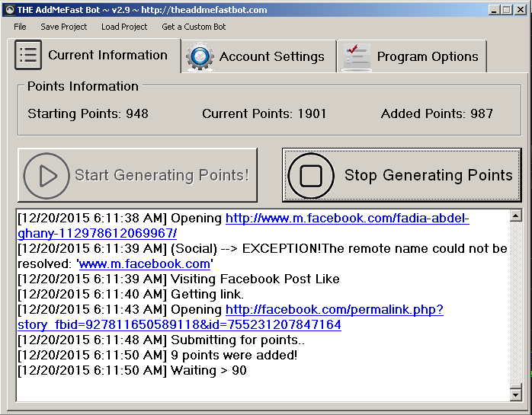532x415 pixels.
Task: Click the log line '9 points were added!'
Action: 158,355
